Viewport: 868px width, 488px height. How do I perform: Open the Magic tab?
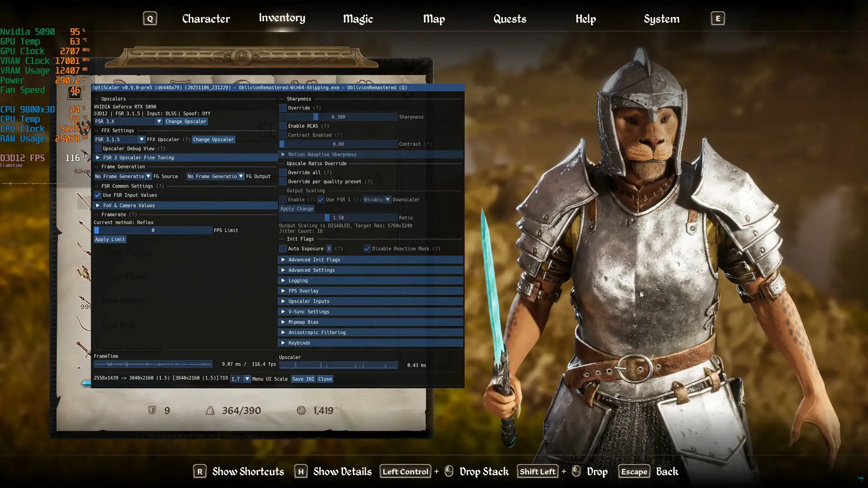pos(358,19)
